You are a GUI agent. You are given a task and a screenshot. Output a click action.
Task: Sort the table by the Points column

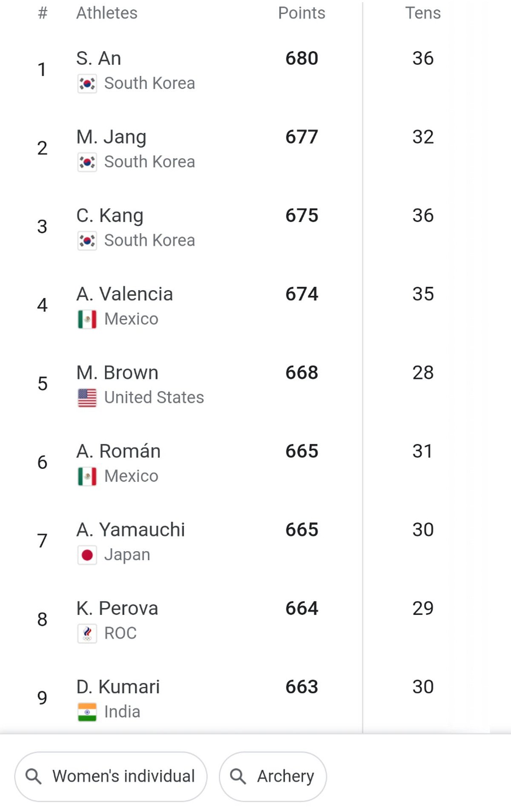point(302,13)
